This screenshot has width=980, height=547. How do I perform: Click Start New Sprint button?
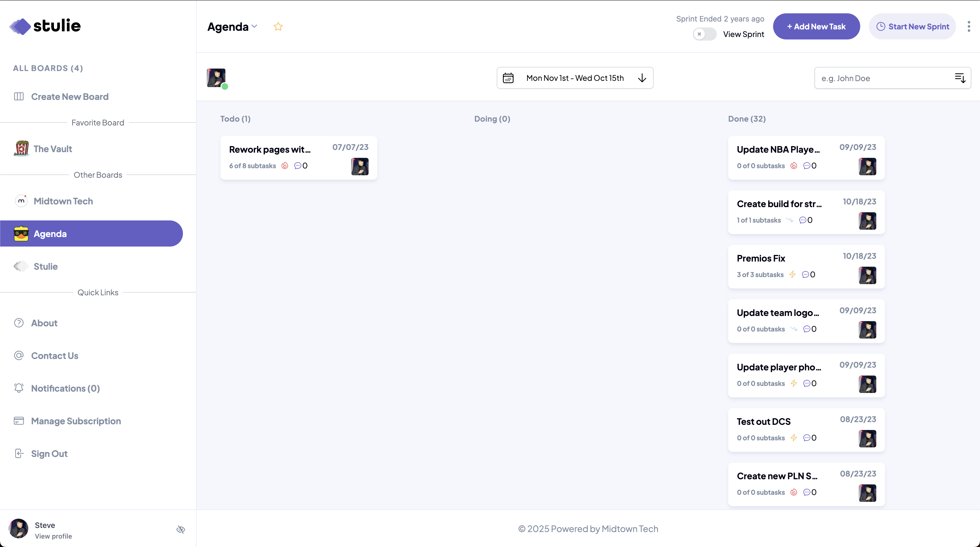(x=912, y=27)
